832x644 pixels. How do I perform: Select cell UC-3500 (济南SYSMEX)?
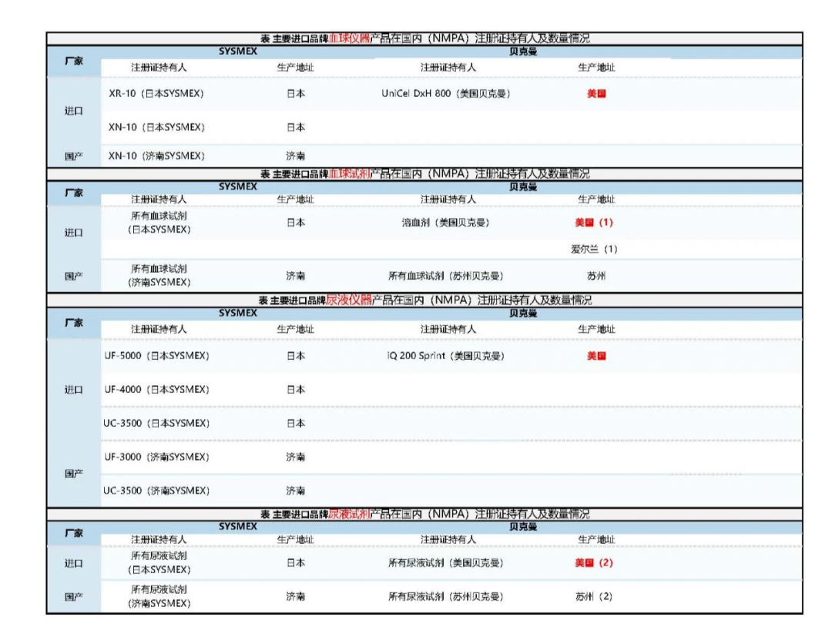[x=156, y=491]
